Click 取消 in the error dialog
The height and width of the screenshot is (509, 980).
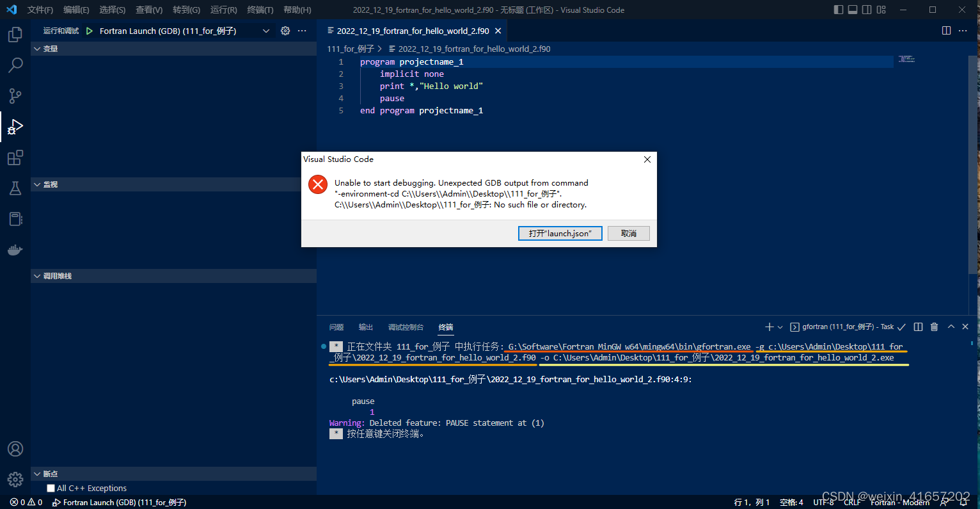click(x=628, y=233)
